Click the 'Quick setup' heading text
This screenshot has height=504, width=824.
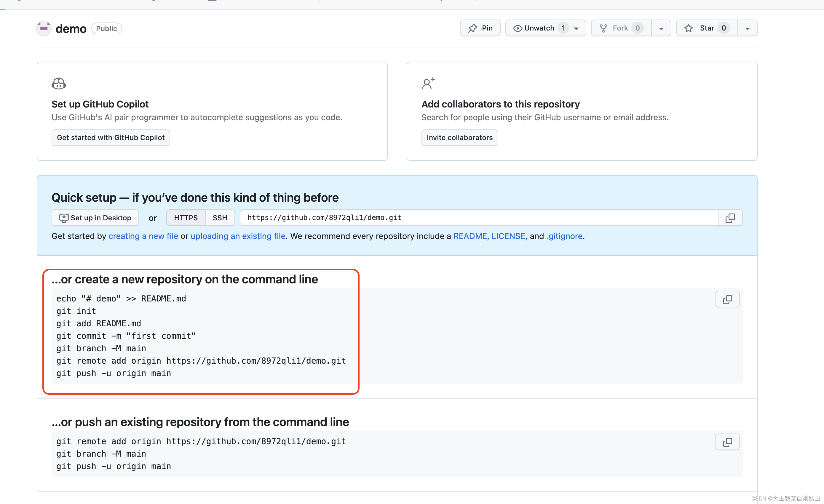pos(195,198)
